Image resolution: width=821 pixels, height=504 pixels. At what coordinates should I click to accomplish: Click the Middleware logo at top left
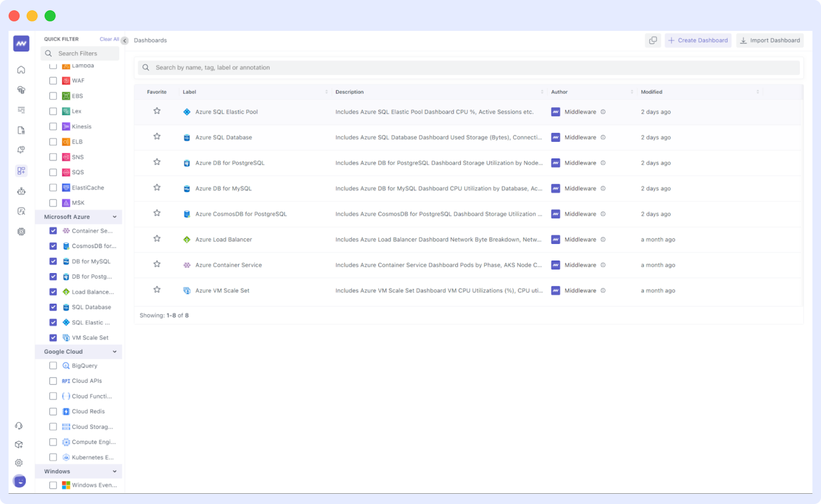tap(21, 43)
